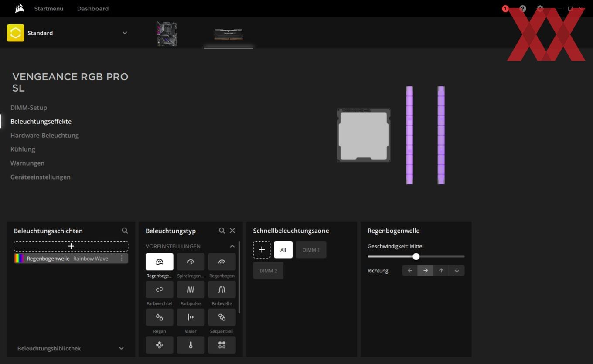Pick the Regen lighting effect
The height and width of the screenshot is (364, 593).
159,317
